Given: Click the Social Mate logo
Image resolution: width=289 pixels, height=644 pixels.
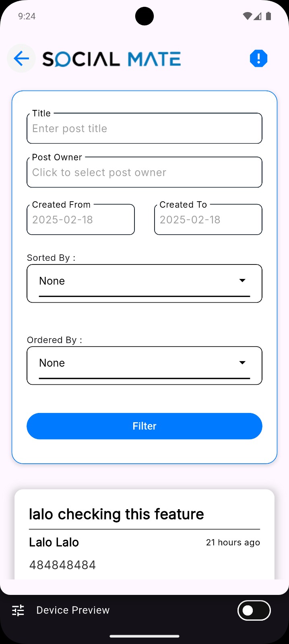Looking at the screenshot, I should 111,58.
